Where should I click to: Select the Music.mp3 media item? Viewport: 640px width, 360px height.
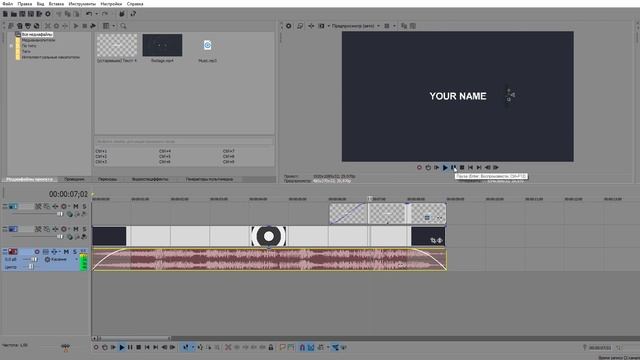tap(207, 45)
